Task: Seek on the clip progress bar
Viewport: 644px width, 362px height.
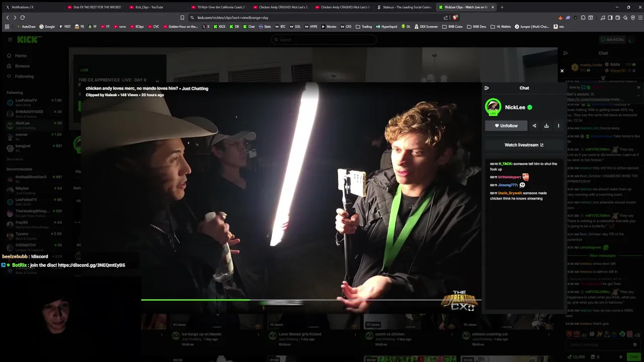Action: coord(311,300)
